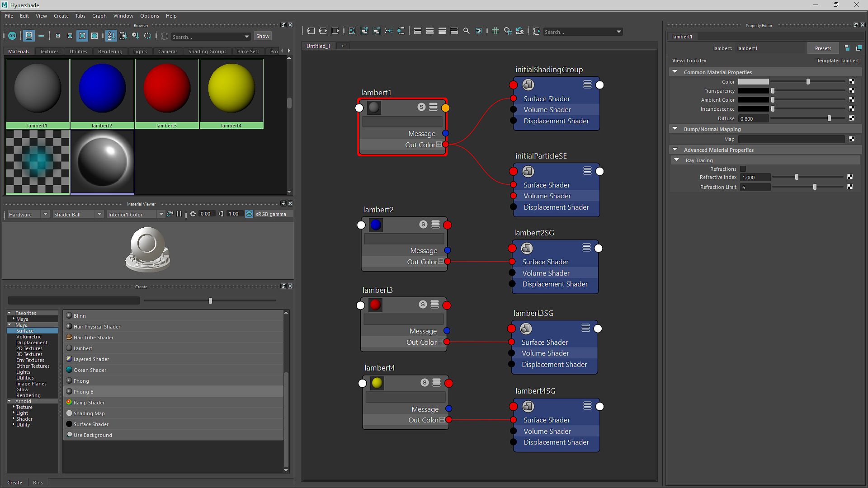Click the pause icon in Material Viewer
This screenshot has width=868, height=488.
pyautogui.click(x=179, y=214)
